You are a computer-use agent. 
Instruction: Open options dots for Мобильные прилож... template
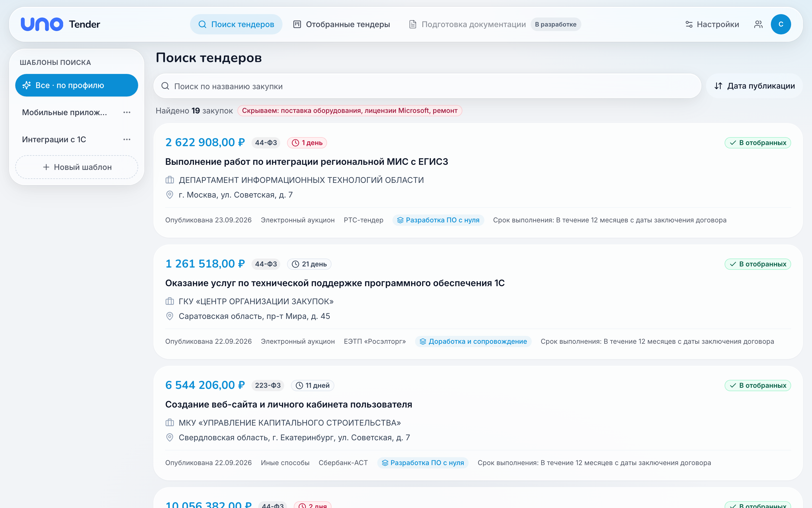[x=127, y=112]
